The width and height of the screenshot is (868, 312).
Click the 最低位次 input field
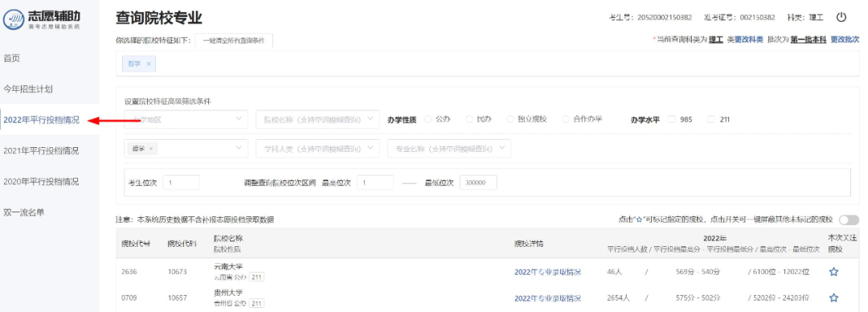(477, 183)
